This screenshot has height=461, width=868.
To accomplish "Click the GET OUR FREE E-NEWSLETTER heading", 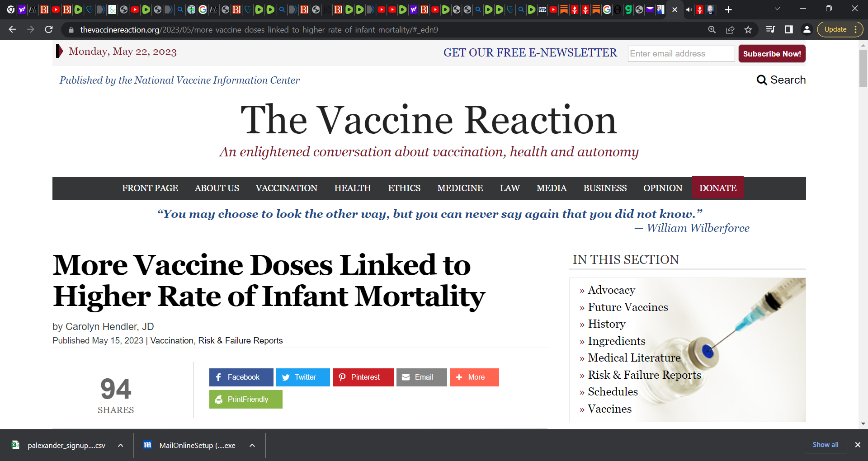I will point(530,53).
